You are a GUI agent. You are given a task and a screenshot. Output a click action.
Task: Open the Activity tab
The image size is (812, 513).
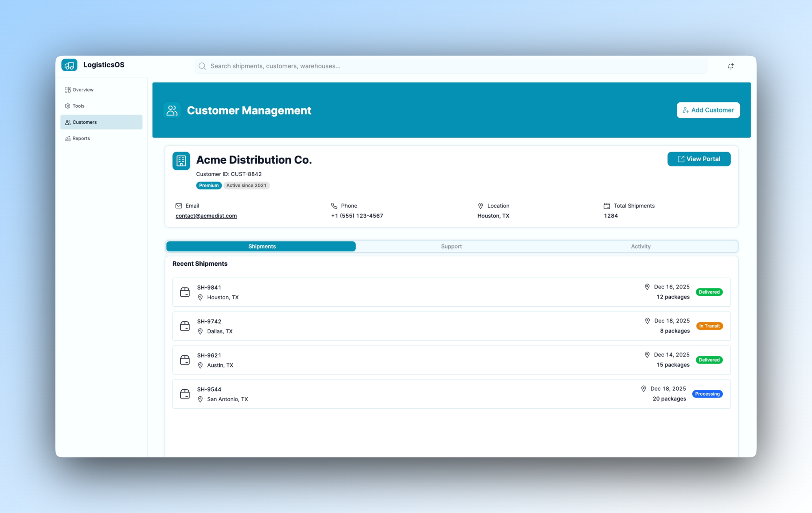coord(641,246)
